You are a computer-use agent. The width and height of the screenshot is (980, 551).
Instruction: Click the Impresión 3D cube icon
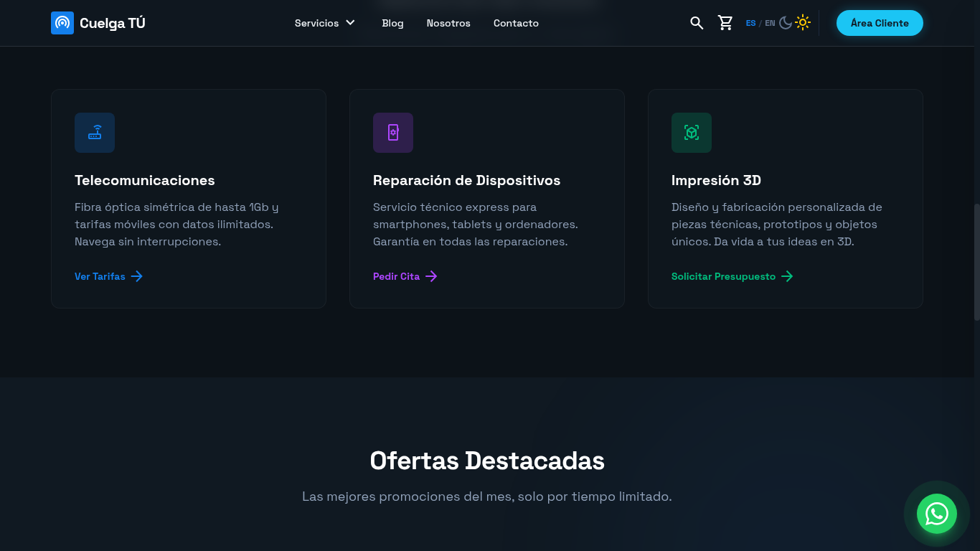tap(692, 133)
